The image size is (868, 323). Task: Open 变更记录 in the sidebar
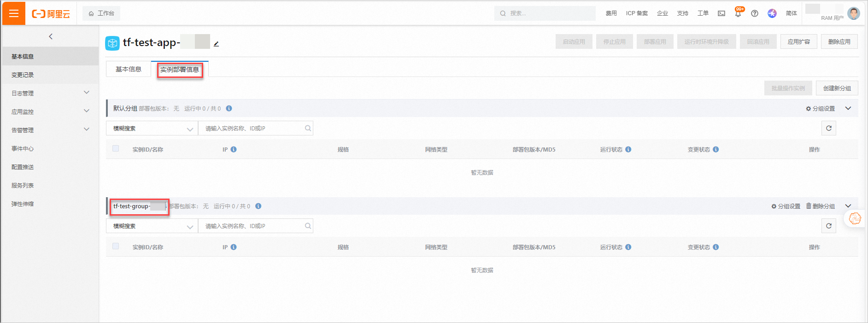pos(50,75)
